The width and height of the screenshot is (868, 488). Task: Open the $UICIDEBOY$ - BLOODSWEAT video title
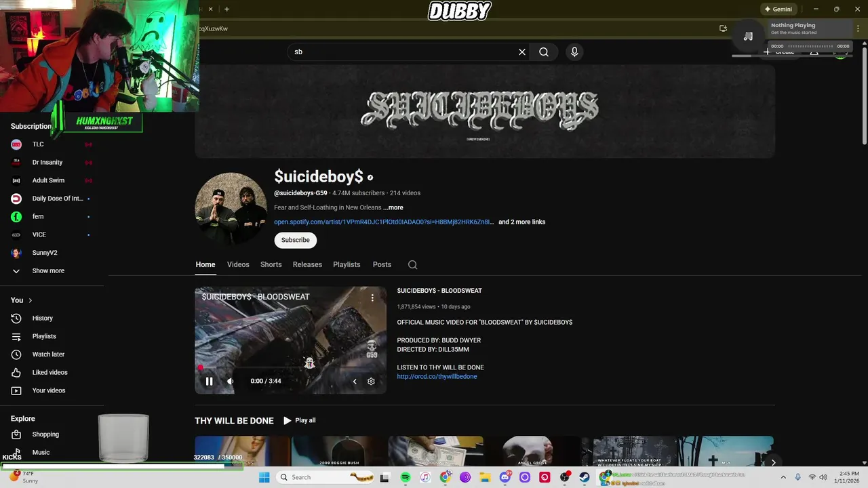[439, 291]
